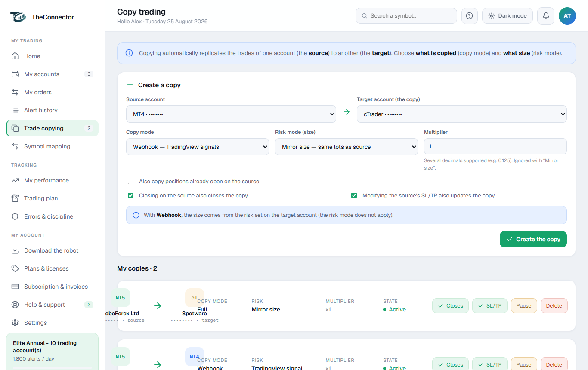
Task: Click the search magnifier icon
Action: 365,16
